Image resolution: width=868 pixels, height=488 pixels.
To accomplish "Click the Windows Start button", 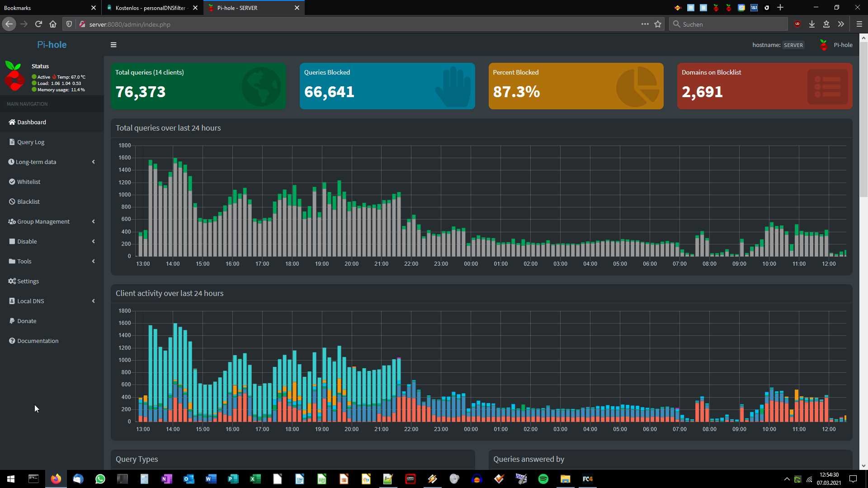I will coord(11,479).
